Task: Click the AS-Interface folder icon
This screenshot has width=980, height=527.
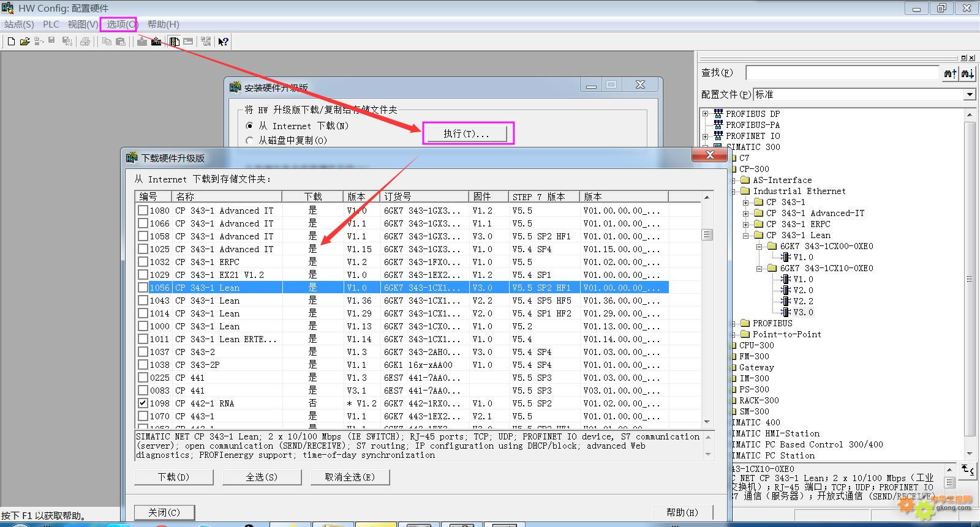Action: click(x=745, y=180)
